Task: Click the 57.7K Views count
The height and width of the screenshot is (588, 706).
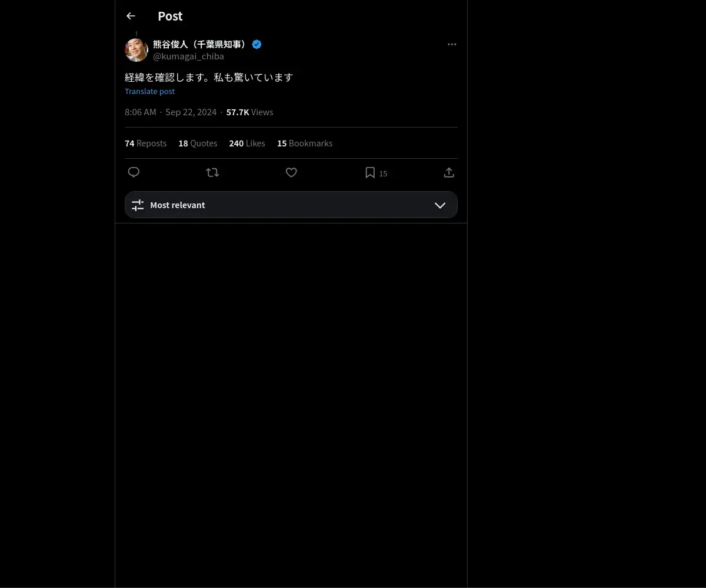Action: pyautogui.click(x=249, y=112)
